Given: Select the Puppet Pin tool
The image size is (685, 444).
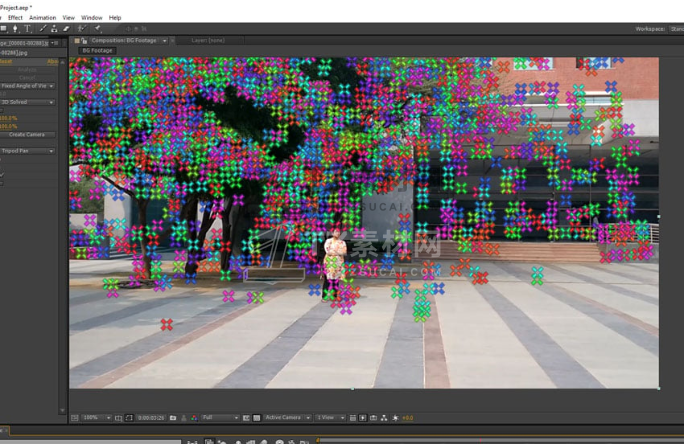Looking at the screenshot, I should click(98, 29).
